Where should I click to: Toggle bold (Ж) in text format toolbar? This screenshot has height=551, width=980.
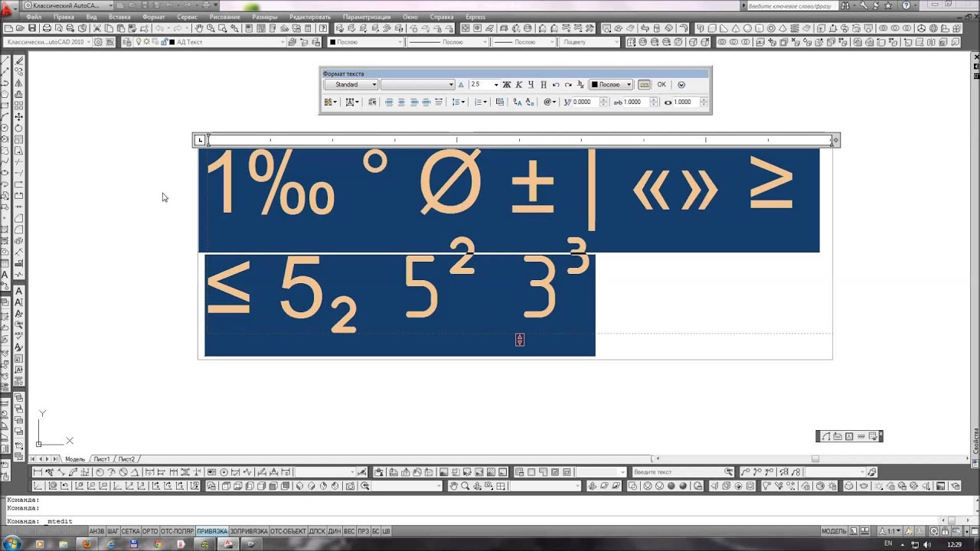[506, 85]
